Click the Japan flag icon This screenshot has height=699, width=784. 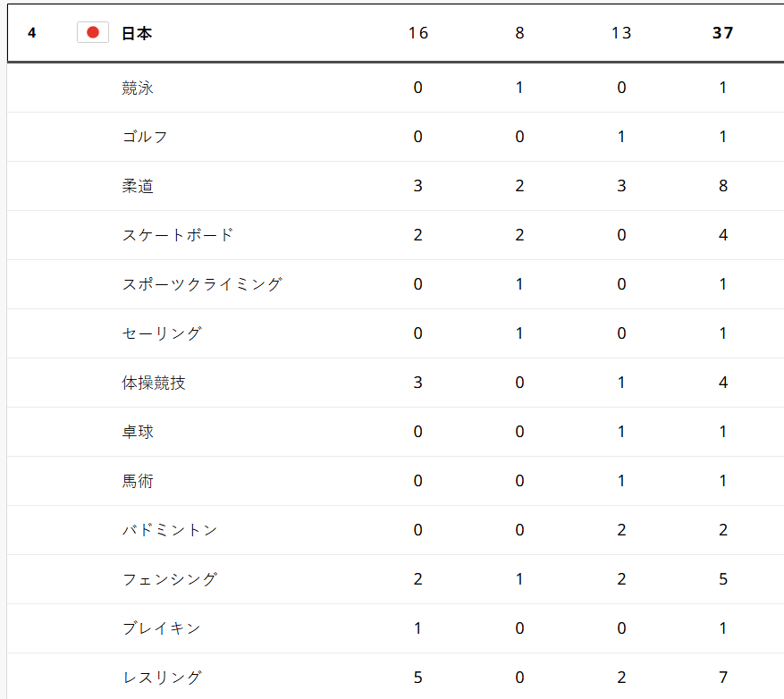(x=92, y=33)
